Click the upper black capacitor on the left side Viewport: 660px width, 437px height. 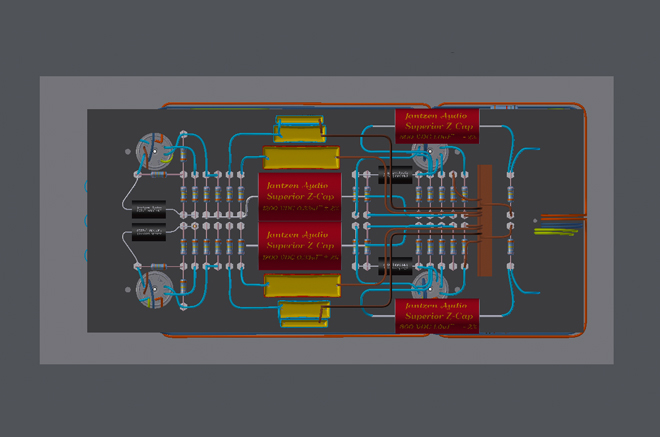(149, 209)
